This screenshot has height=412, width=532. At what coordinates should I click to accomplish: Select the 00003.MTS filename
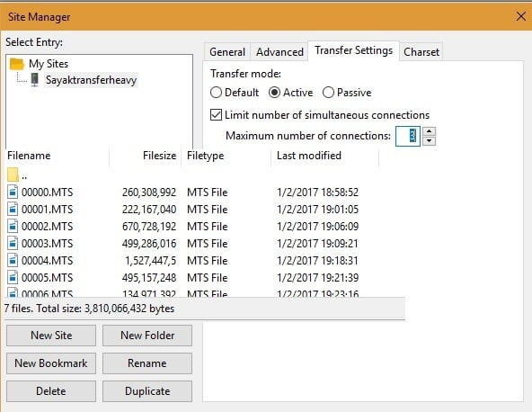point(47,244)
